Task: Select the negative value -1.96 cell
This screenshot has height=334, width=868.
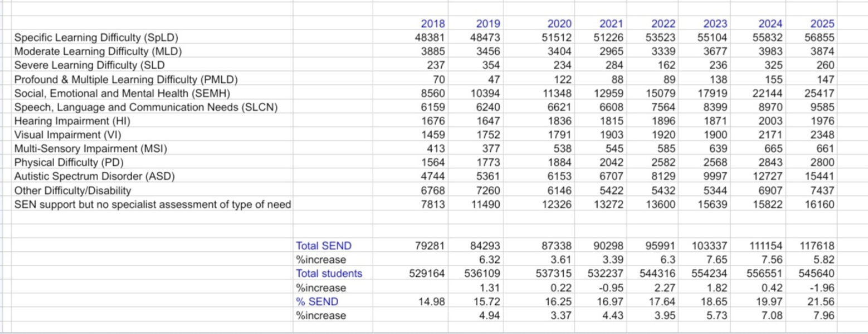Action: click(822, 288)
